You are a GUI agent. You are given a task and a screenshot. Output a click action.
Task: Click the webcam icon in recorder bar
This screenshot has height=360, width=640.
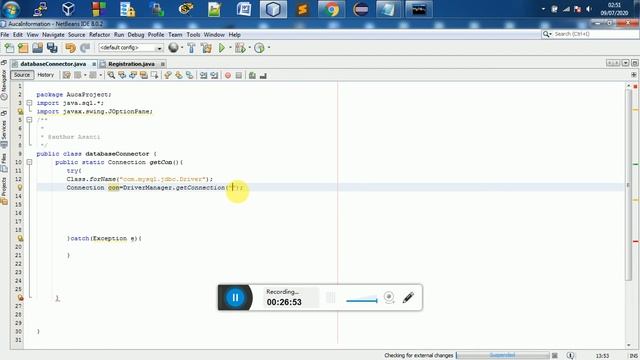(389, 297)
